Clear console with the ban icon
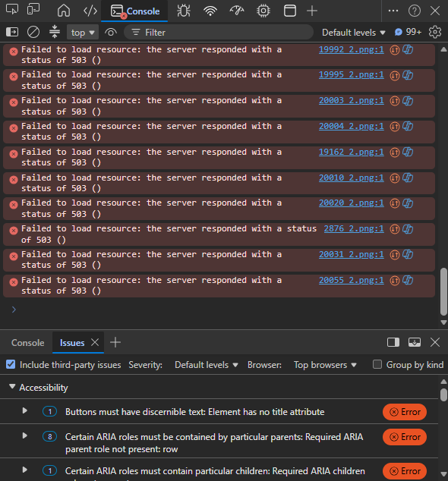This screenshot has width=448, height=481. coord(33,32)
